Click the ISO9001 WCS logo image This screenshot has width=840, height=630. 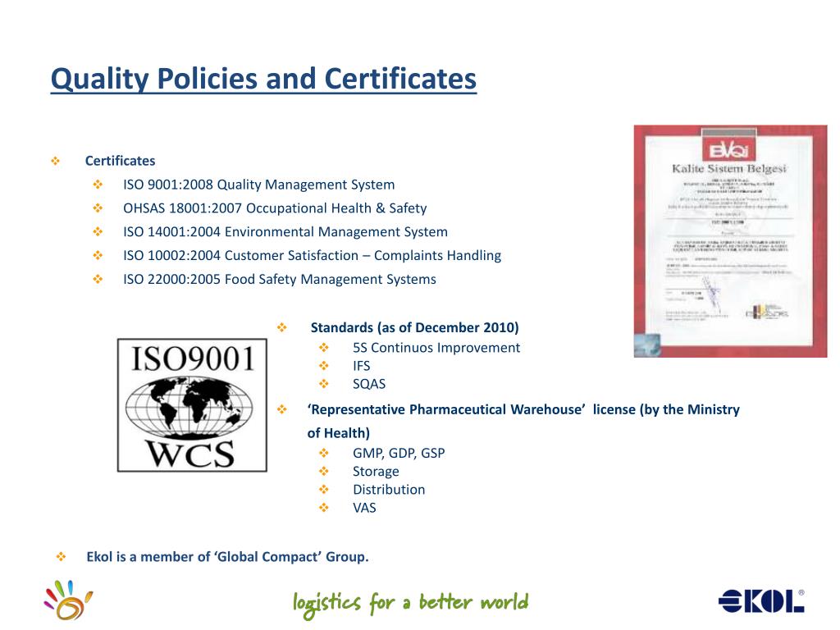(x=192, y=405)
